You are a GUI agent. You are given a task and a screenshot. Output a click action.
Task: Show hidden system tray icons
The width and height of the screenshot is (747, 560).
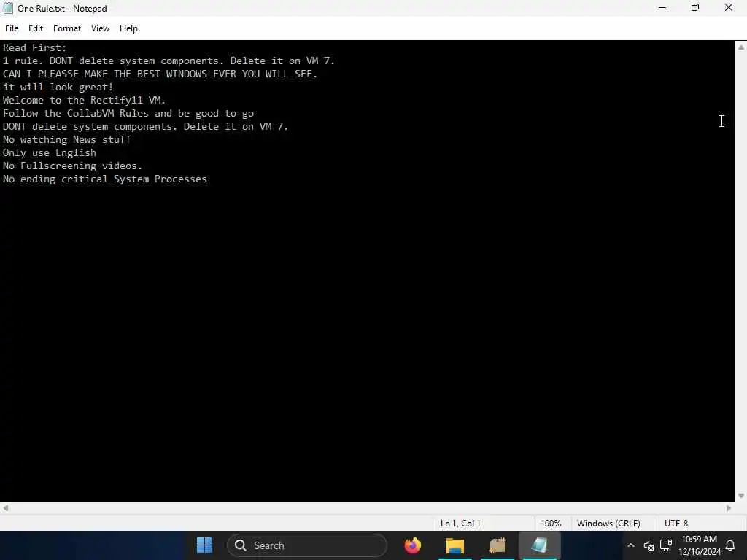631,545
